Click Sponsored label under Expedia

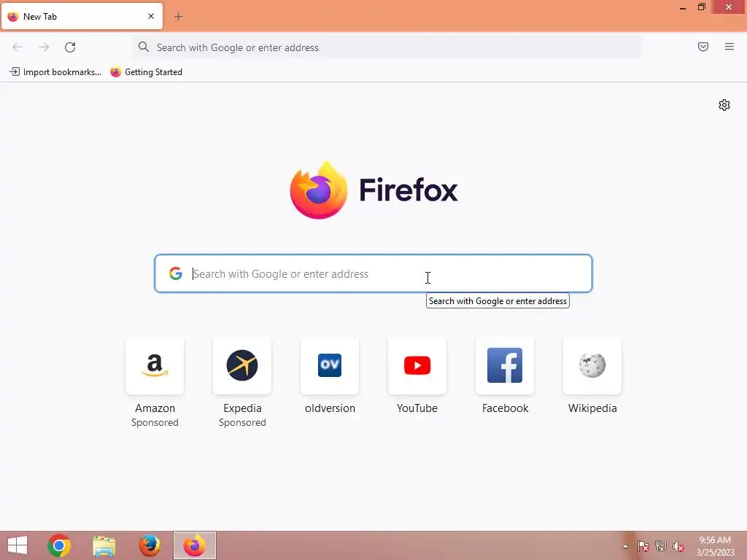pos(242,422)
